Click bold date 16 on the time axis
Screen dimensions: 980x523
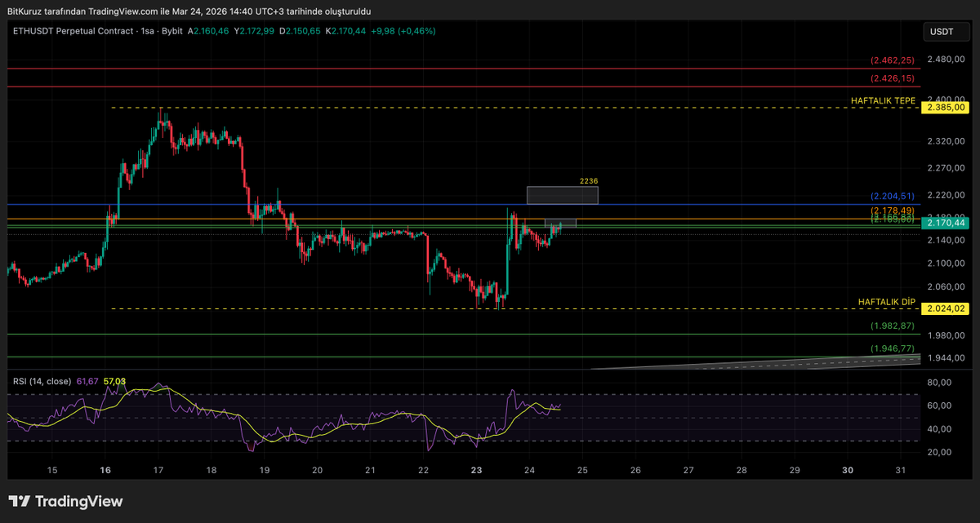[x=105, y=471]
